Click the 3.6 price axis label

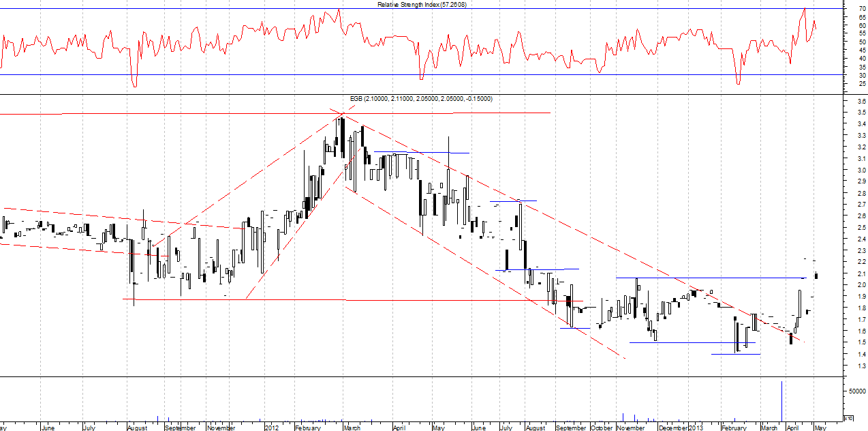tap(861, 102)
